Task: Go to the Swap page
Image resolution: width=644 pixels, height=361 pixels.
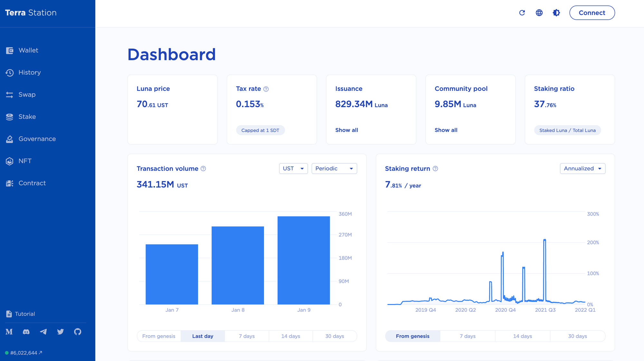Action: pyautogui.click(x=27, y=95)
